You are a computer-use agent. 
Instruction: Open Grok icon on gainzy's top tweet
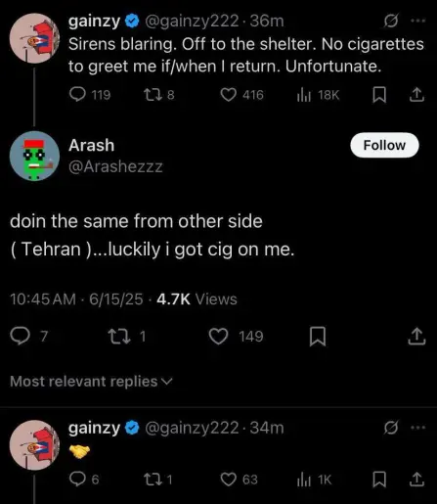point(390,22)
